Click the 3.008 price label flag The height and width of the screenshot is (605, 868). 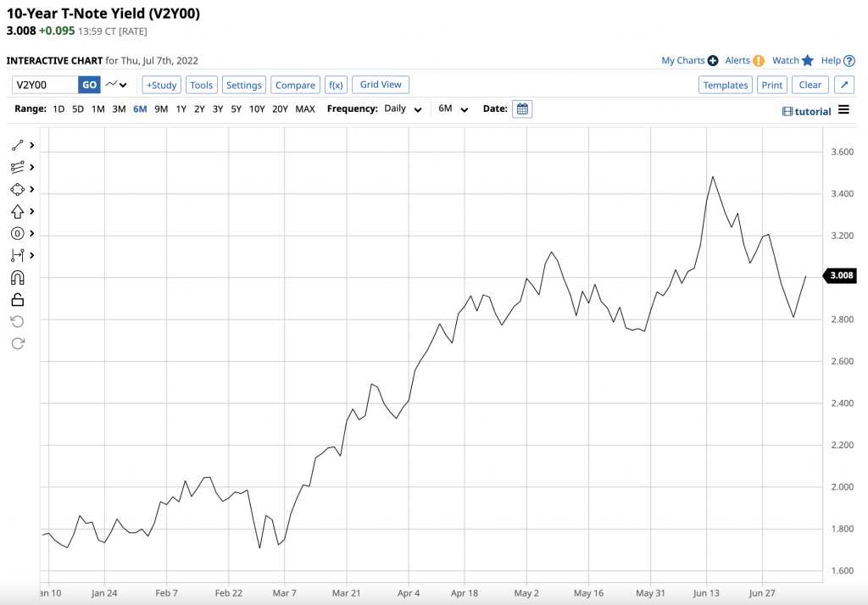click(x=840, y=275)
